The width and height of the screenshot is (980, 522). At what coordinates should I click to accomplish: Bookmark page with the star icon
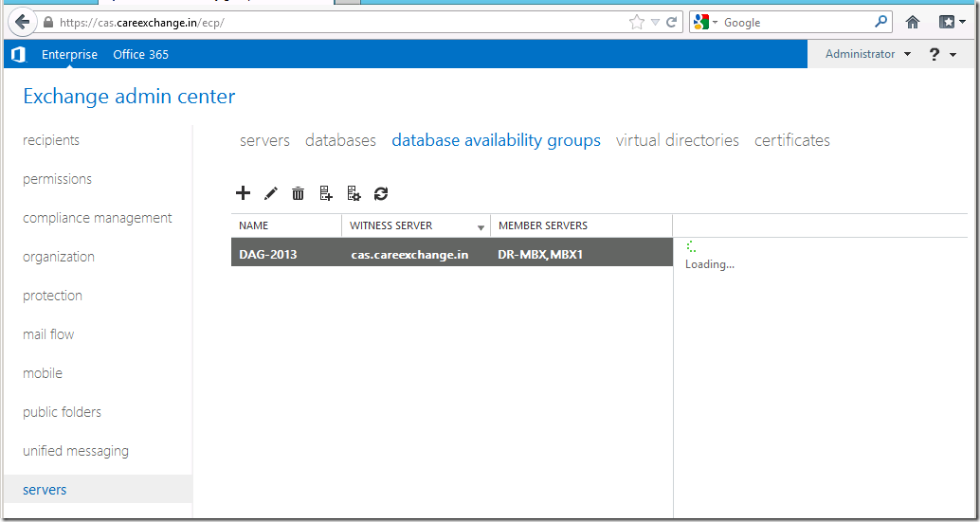click(636, 23)
